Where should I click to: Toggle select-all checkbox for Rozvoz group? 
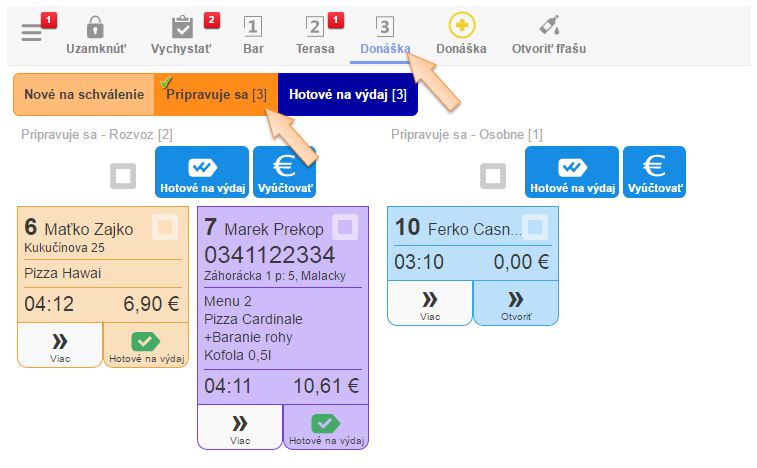(124, 177)
